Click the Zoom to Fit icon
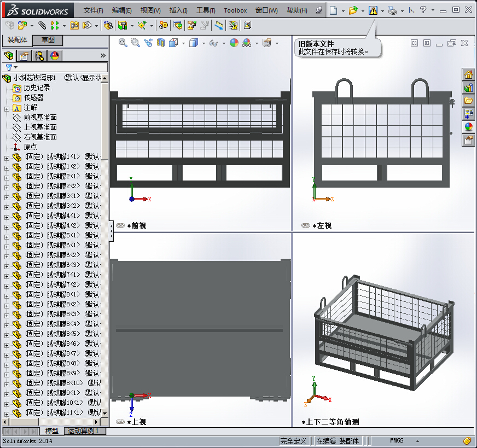The width and height of the screenshot is (477, 448). click(x=123, y=43)
